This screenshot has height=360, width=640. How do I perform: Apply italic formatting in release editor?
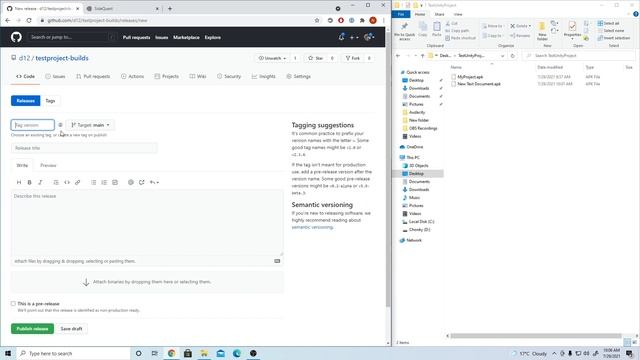[40, 182]
